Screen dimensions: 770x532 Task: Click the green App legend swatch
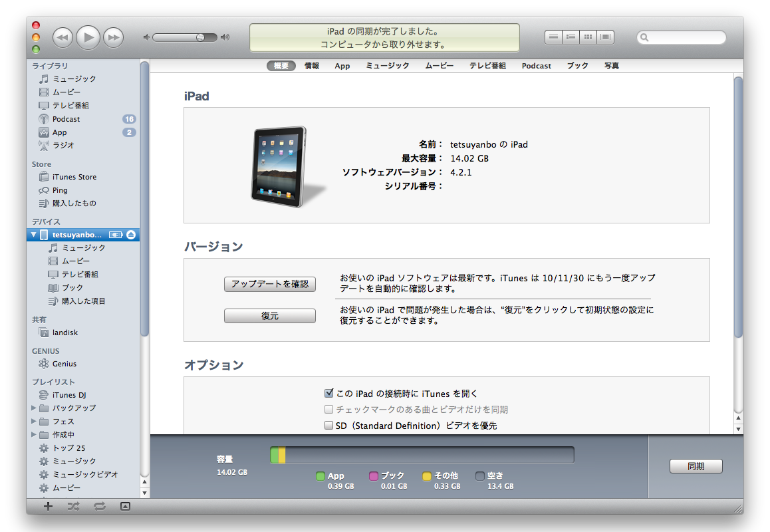tap(321, 476)
